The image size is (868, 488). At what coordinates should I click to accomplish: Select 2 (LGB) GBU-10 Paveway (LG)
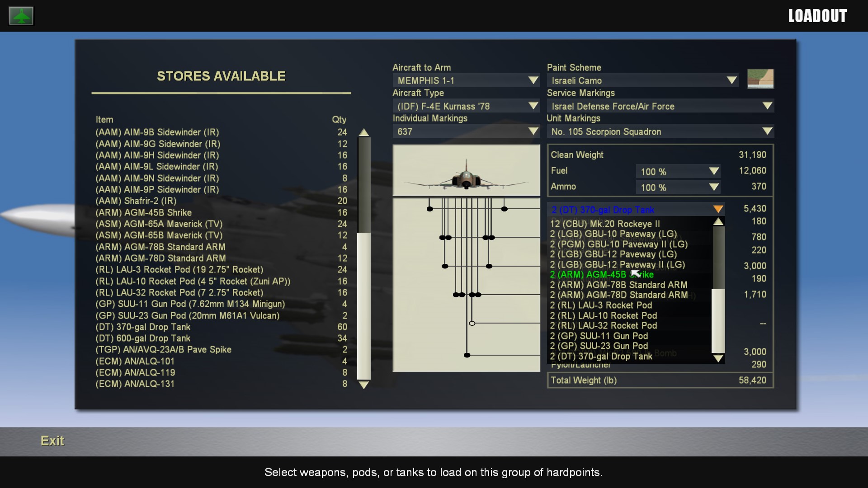(613, 234)
